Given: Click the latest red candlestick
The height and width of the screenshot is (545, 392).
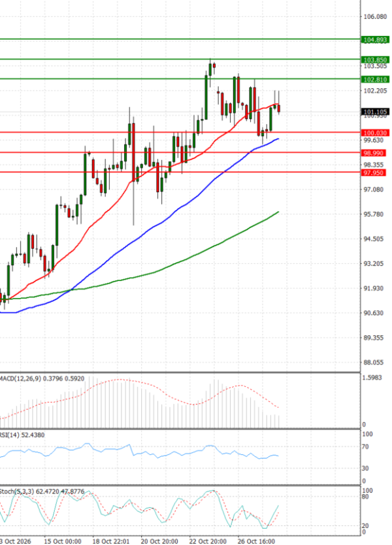Looking at the screenshot, I should pos(279,108).
